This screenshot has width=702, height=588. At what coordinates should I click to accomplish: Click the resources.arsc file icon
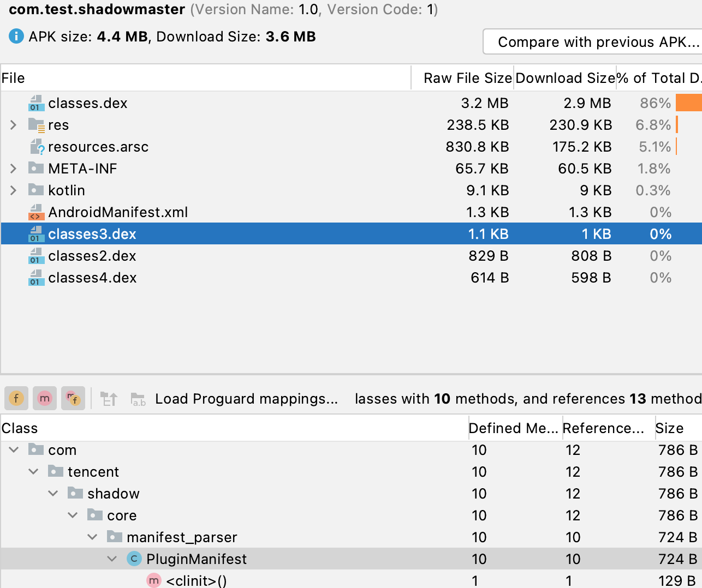[35, 147]
